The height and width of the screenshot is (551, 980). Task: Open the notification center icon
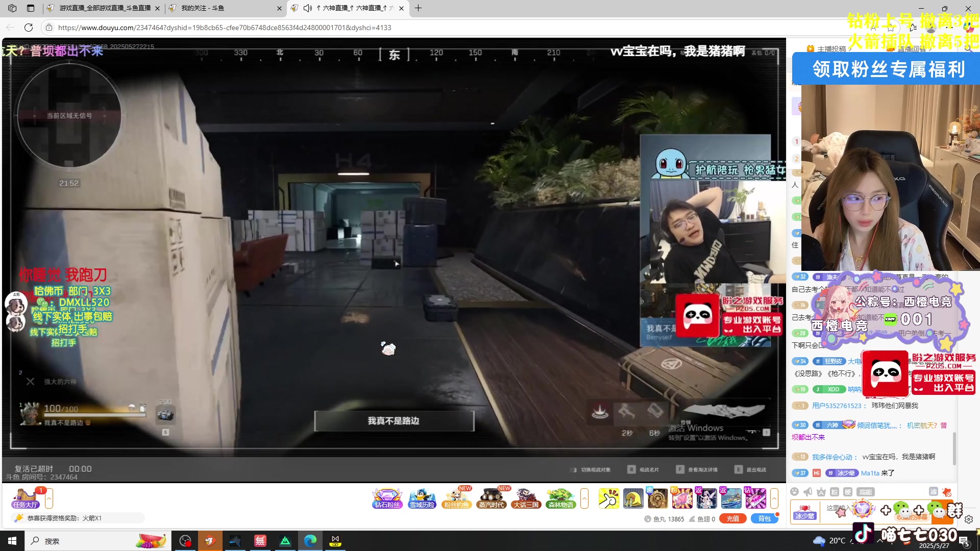pyautogui.click(x=964, y=541)
